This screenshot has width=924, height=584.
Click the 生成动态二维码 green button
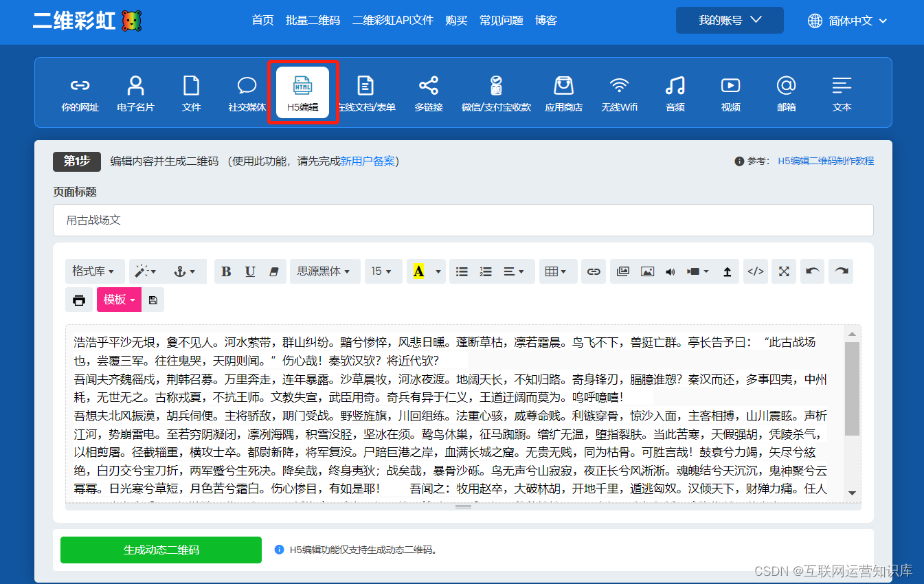click(x=161, y=550)
